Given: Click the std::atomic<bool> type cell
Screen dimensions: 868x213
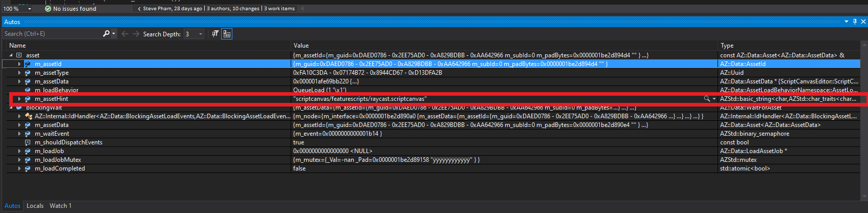Looking at the screenshot, I should [x=745, y=168].
